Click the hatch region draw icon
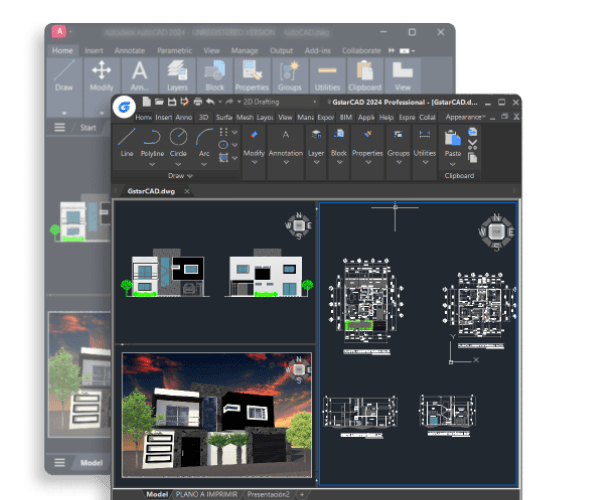Image resolution: width=600 pixels, height=500 pixels. [x=223, y=158]
